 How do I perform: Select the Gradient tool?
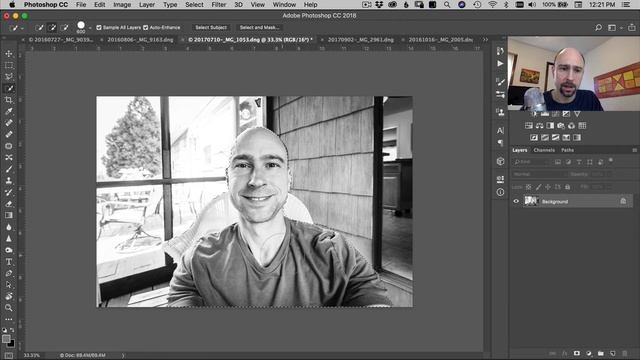point(9,215)
